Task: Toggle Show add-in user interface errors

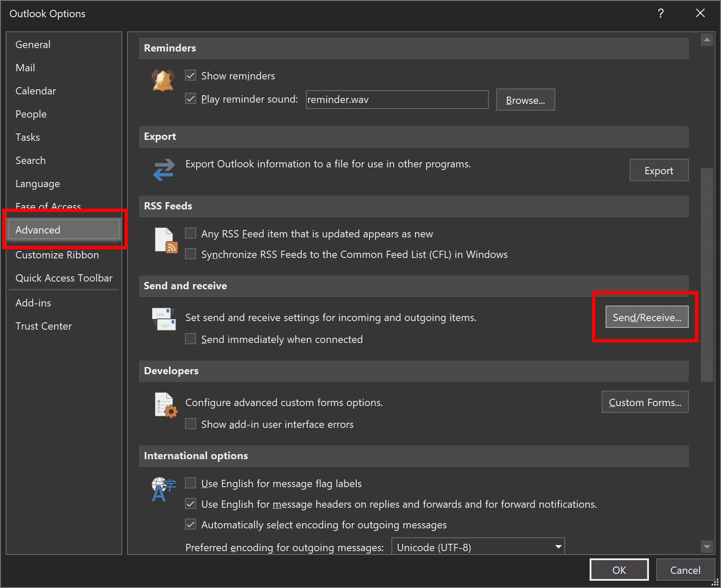Action: point(191,424)
